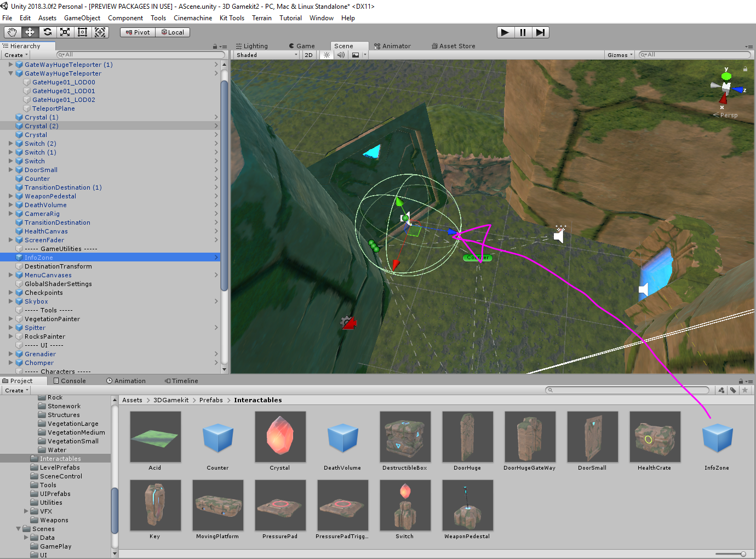Switch to the Asset Store tab
The height and width of the screenshot is (559, 756).
click(454, 46)
